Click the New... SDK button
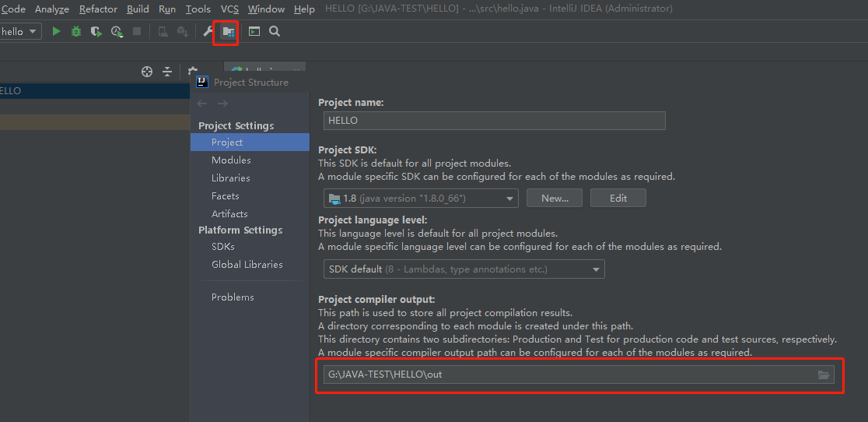 [x=555, y=199]
